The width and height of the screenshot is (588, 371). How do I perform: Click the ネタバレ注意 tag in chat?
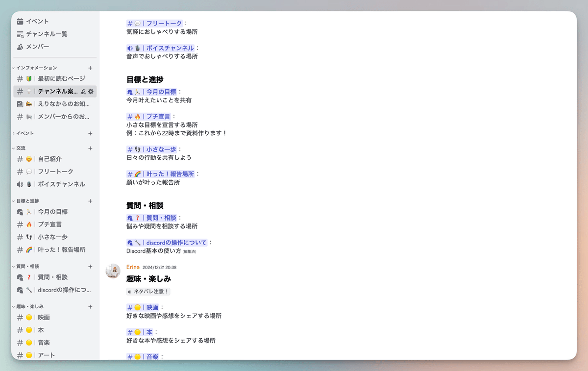147,291
